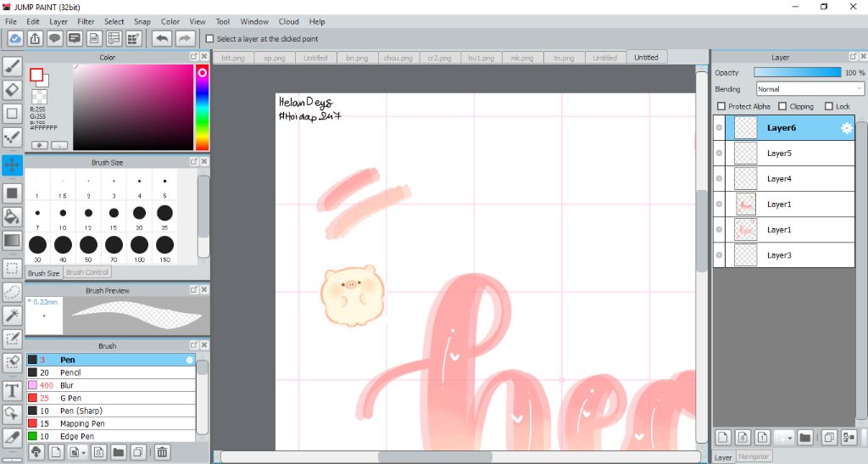This screenshot has height=464, width=868.
Task: Click the rainbow hue bar
Action: click(x=202, y=108)
